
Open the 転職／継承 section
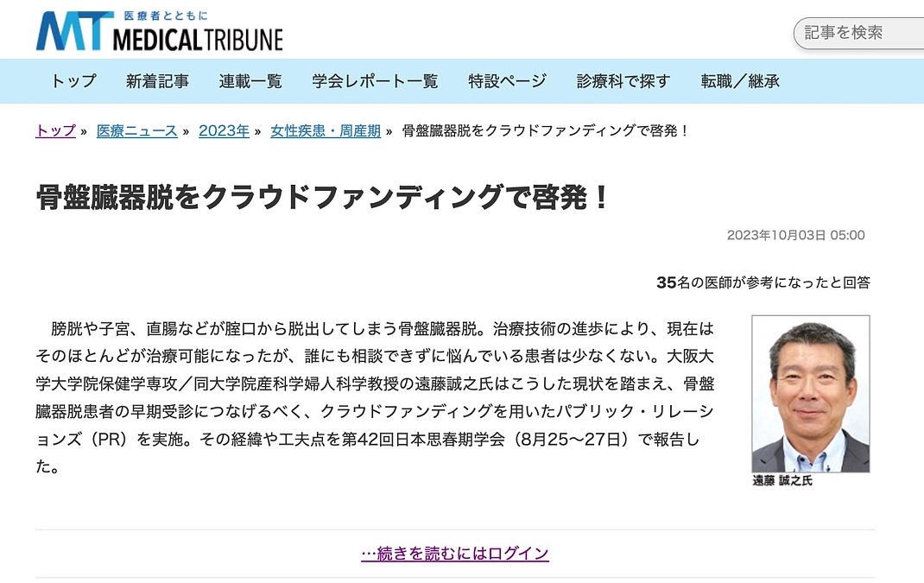point(740,81)
